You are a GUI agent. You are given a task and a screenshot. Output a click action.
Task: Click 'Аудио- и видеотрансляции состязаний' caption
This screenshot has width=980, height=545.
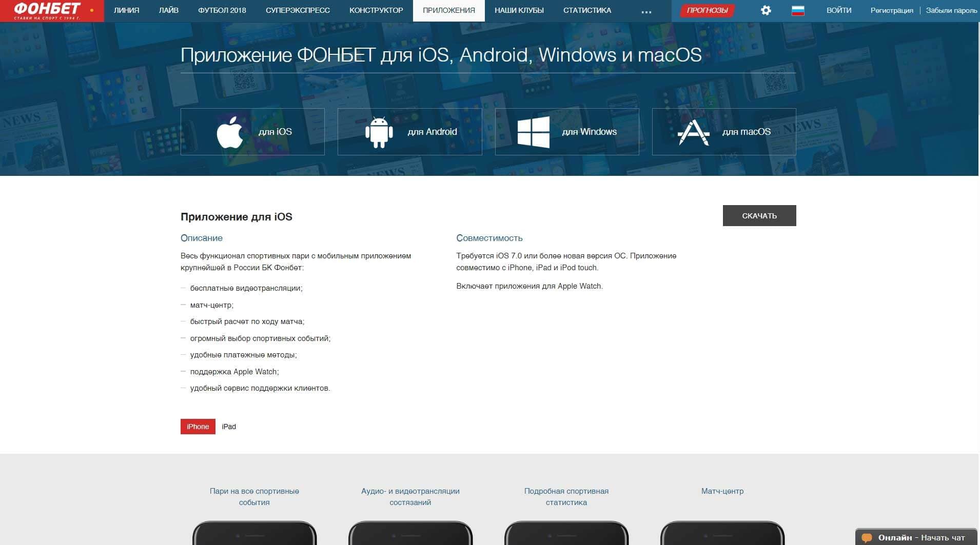(410, 497)
